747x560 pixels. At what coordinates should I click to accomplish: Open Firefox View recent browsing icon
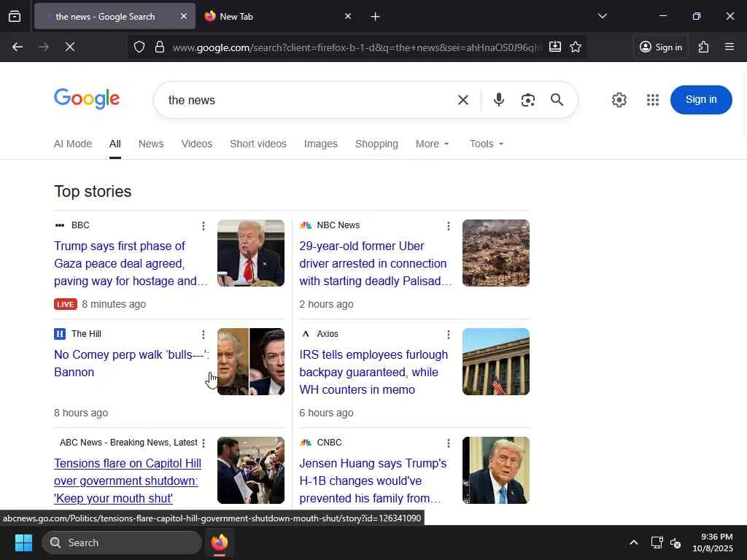(x=15, y=16)
